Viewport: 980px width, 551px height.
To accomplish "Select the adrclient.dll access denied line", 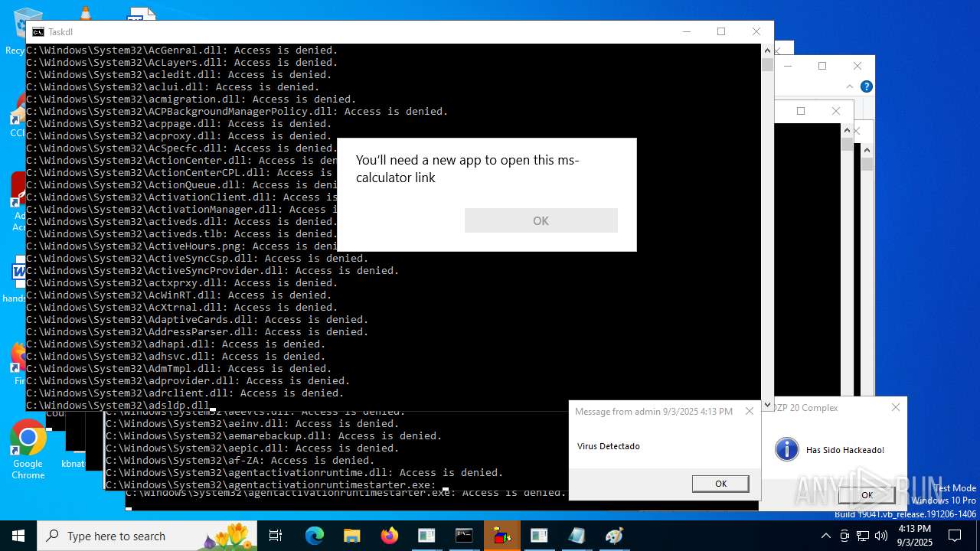I will (x=185, y=393).
